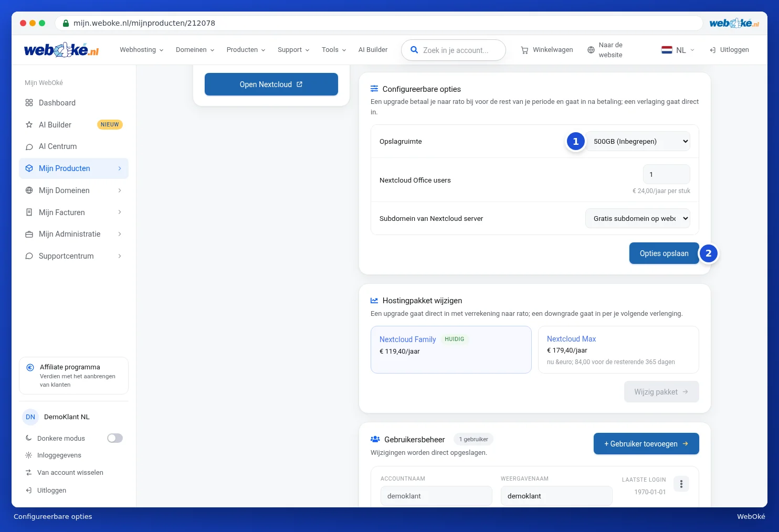Image resolution: width=779 pixels, height=532 pixels.
Task: Click the Supportcentrum speech bubble icon
Action: click(29, 256)
